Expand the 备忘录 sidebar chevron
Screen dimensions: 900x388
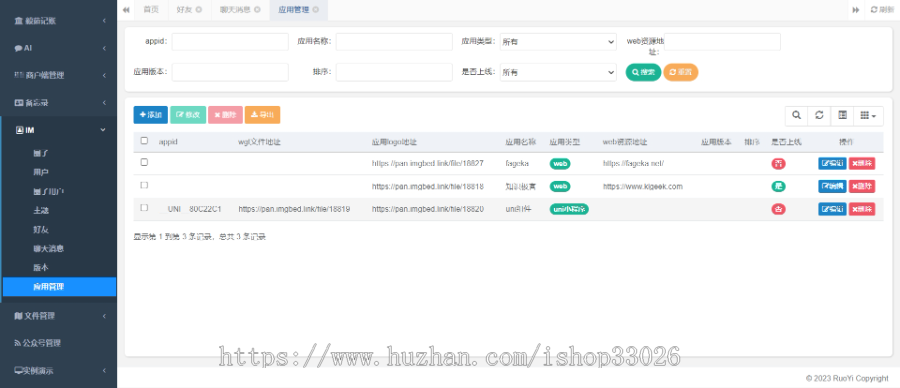pos(104,103)
